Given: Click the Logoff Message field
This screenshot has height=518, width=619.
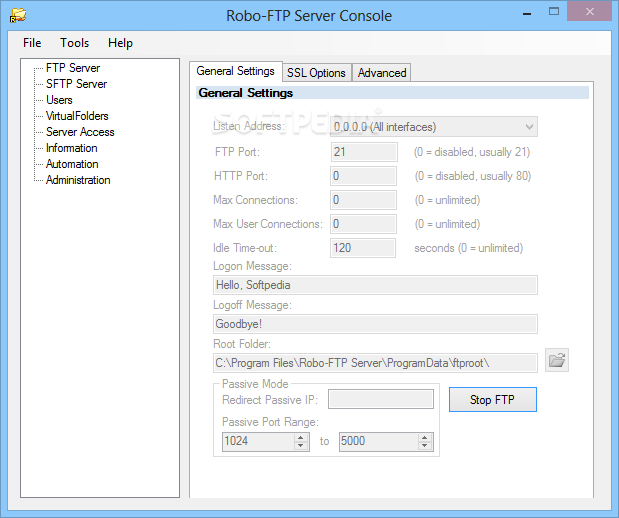Looking at the screenshot, I should tap(375, 324).
